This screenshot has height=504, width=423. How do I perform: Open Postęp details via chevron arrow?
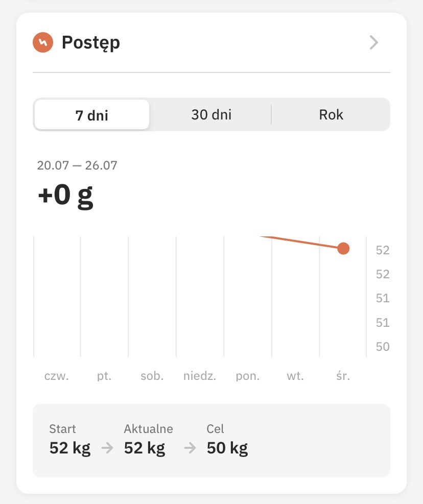coord(373,42)
